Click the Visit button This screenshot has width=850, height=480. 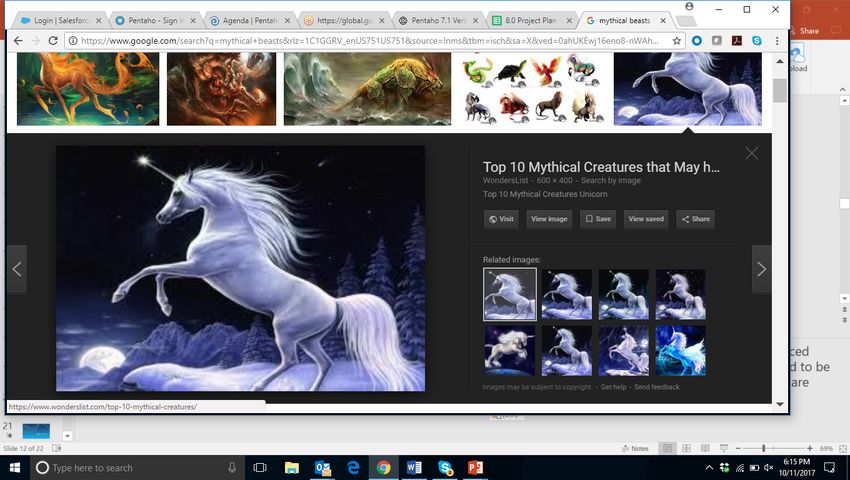pyautogui.click(x=501, y=219)
